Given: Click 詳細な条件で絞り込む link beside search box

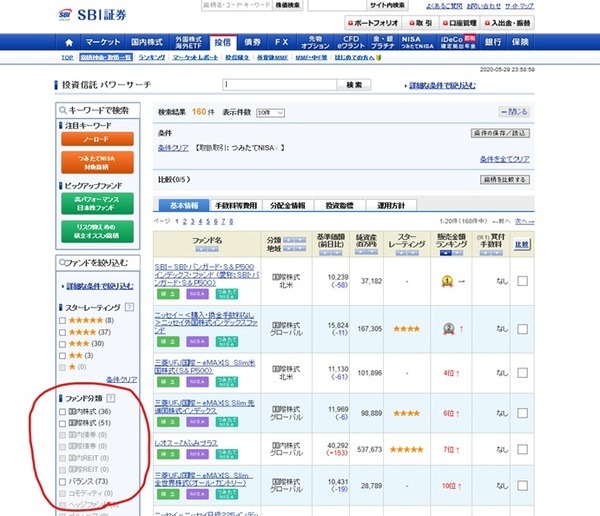Looking at the screenshot, I should pos(442,85).
